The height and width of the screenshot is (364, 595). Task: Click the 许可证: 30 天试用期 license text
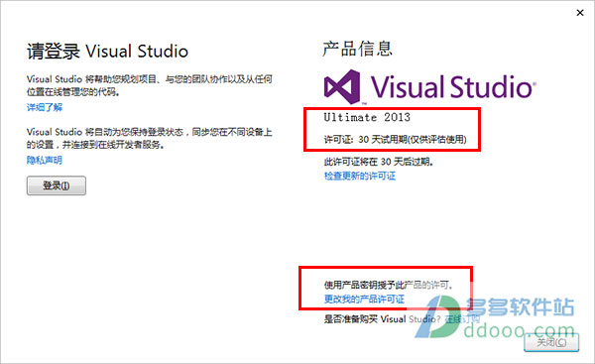point(395,139)
